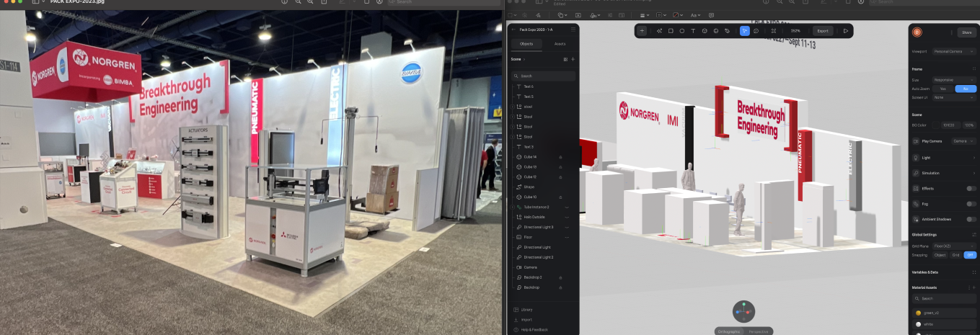
Task: Expand the first stool group in tree
Action: tap(513, 107)
